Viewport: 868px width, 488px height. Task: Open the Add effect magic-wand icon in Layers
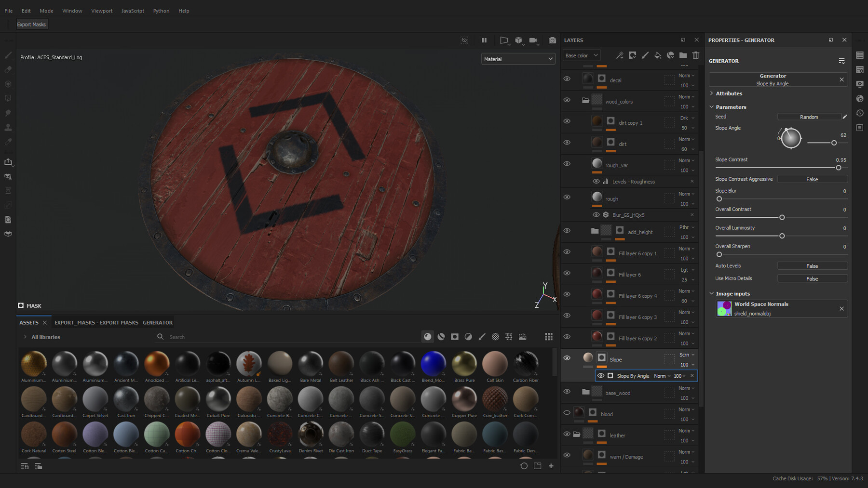620,56
